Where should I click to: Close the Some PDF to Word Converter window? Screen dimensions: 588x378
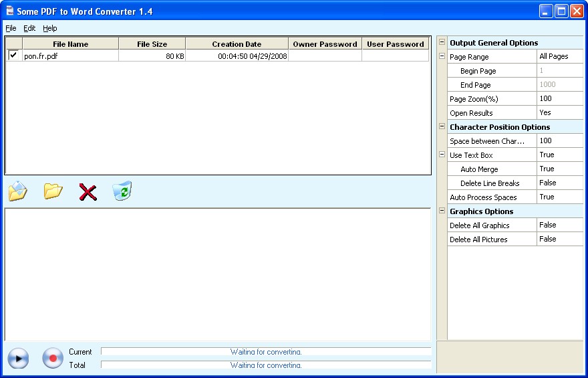point(577,11)
